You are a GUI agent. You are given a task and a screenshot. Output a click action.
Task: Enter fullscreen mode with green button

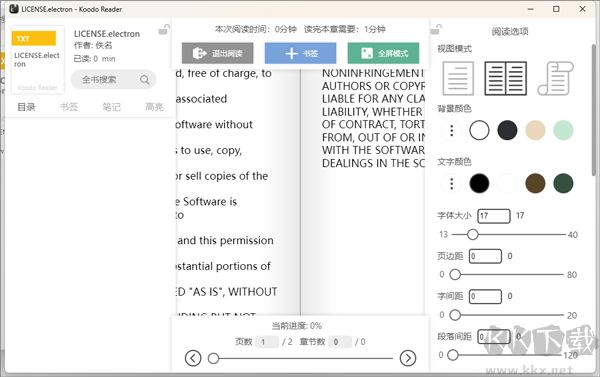(383, 53)
